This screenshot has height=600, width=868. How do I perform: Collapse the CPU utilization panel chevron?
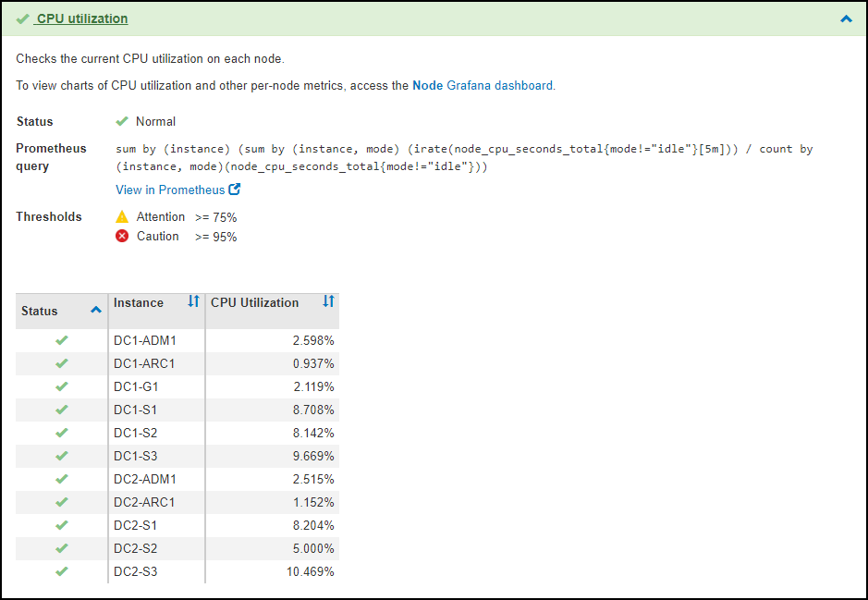point(846,18)
